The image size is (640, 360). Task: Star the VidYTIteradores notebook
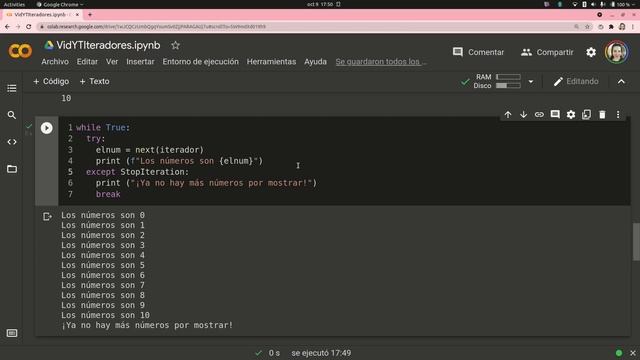pyautogui.click(x=176, y=45)
